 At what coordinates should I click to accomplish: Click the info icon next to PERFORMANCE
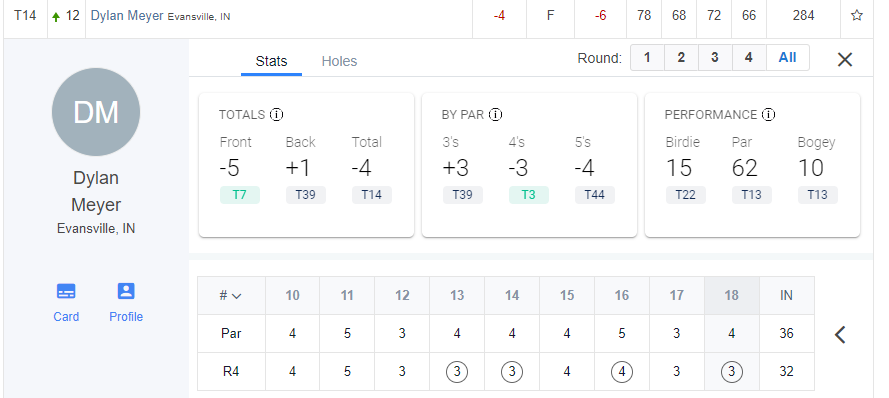(768, 115)
